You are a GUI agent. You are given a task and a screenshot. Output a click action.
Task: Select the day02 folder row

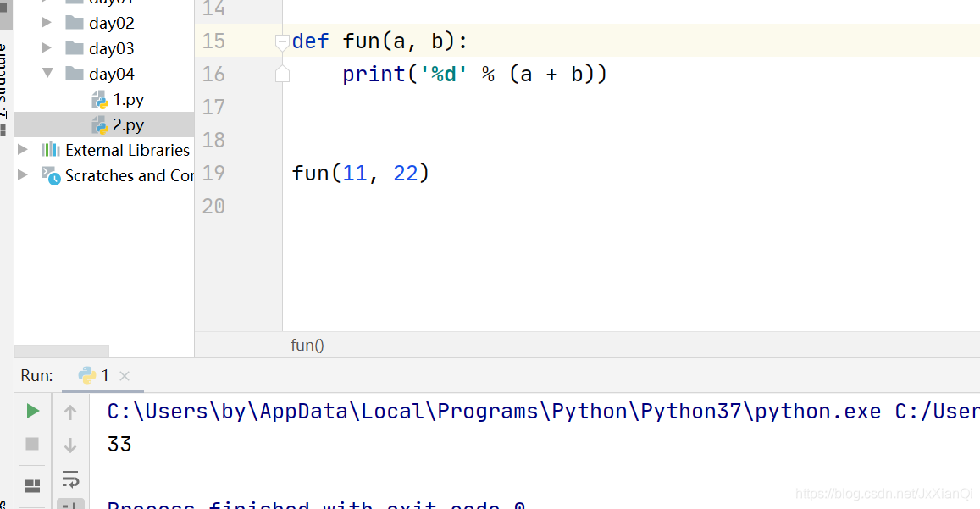[x=104, y=23]
